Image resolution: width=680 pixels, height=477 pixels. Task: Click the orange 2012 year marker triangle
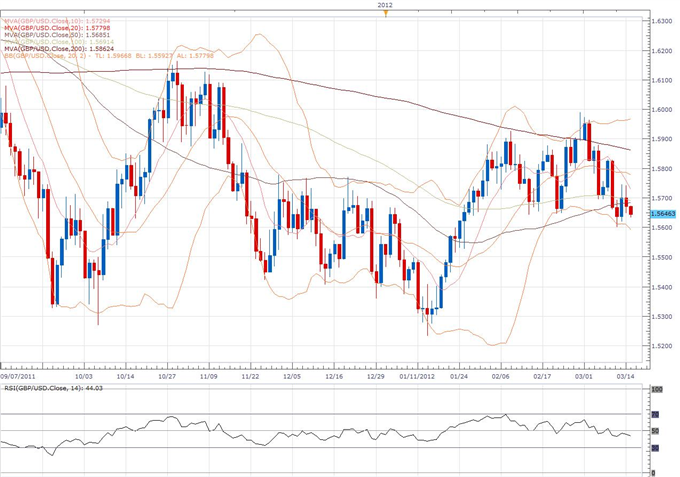click(385, 13)
